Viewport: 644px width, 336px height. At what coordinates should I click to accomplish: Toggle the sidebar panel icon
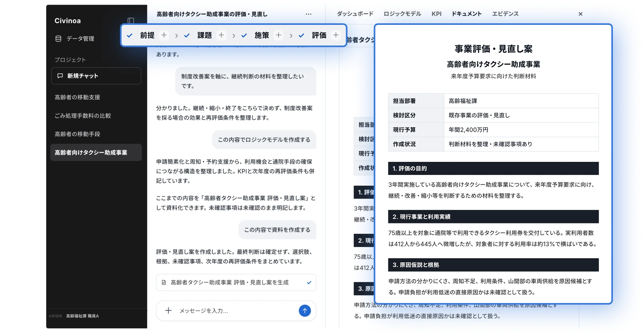(131, 21)
